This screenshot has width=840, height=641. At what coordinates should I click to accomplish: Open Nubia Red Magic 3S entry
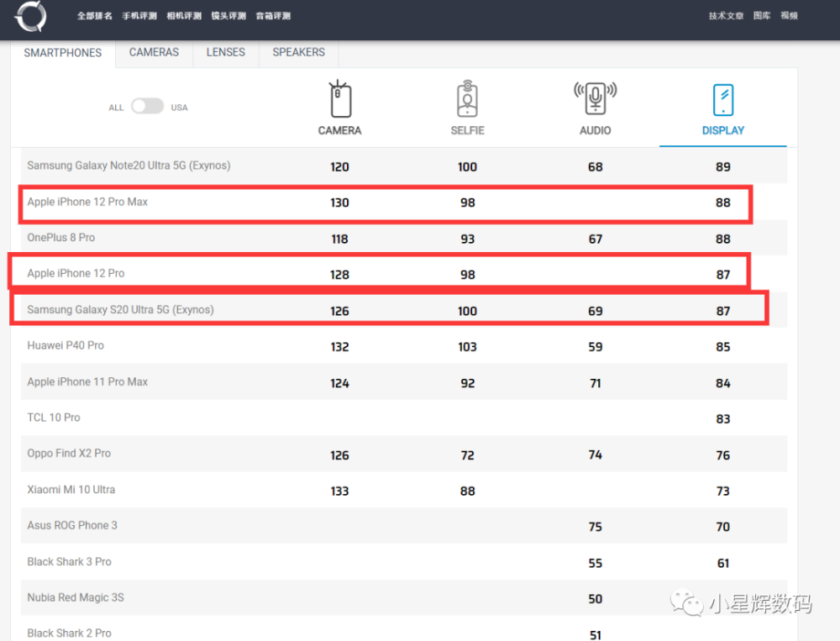[x=76, y=597]
